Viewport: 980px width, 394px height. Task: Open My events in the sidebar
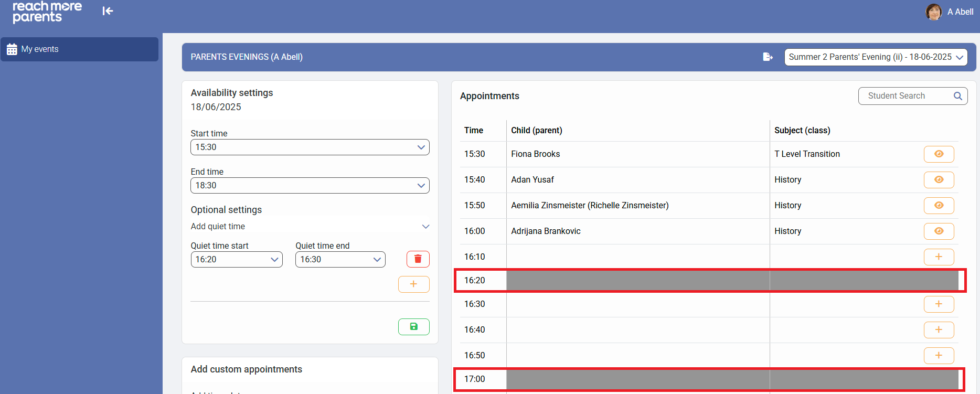click(x=79, y=49)
